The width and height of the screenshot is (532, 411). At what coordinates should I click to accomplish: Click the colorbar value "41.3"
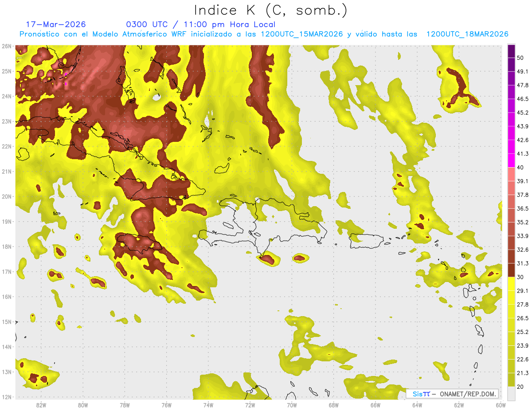click(x=523, y=154)
